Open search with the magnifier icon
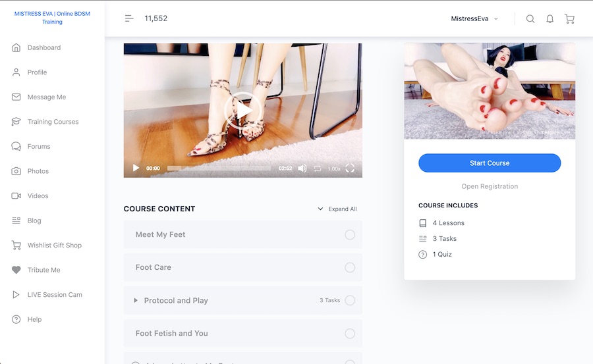The width and height of the screenshot is (593, 364). coord(530,19)
